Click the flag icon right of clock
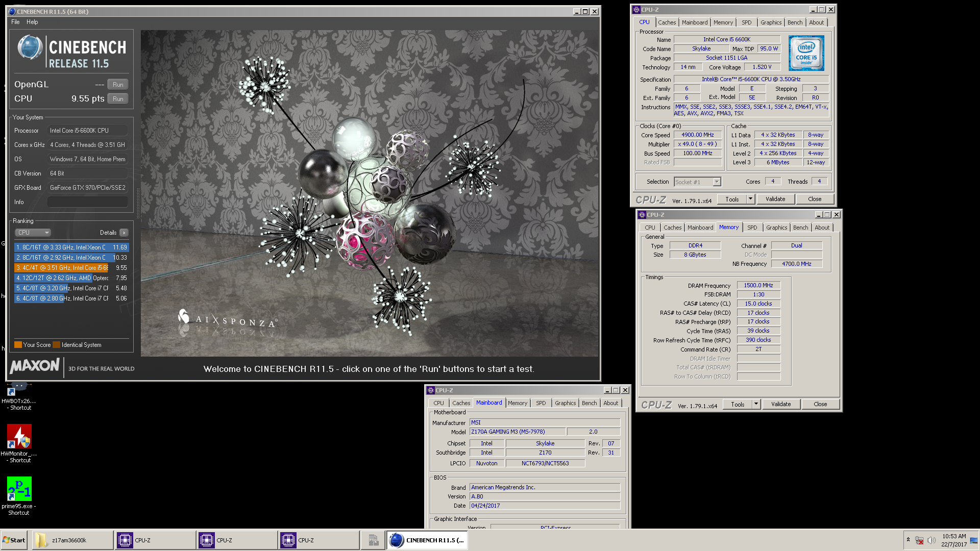The height and width of the screenshot is (551, 980). 973,540
